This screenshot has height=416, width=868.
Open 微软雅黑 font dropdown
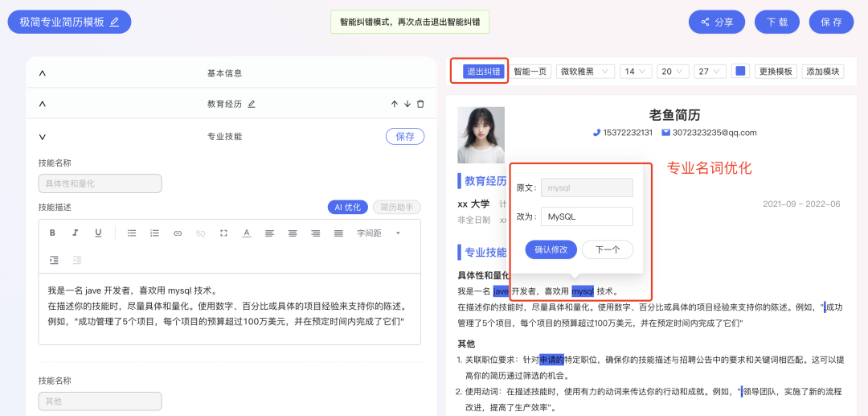tap(586, 72)
